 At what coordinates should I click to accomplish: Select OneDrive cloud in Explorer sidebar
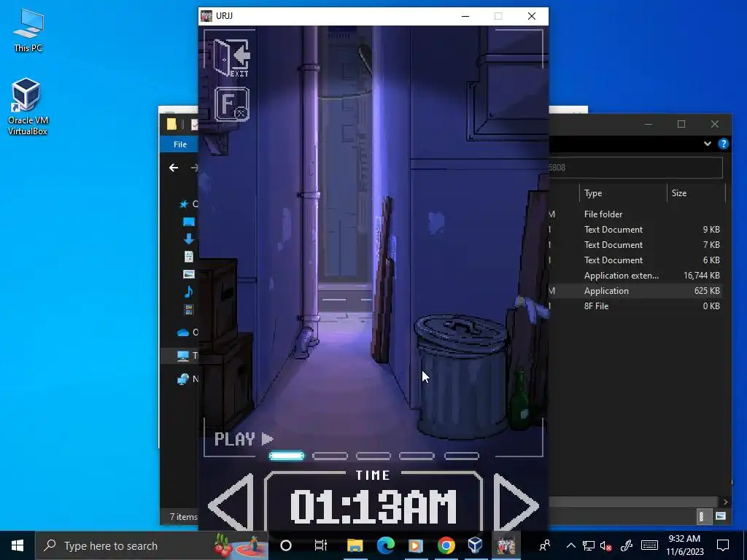pos(183,332)
